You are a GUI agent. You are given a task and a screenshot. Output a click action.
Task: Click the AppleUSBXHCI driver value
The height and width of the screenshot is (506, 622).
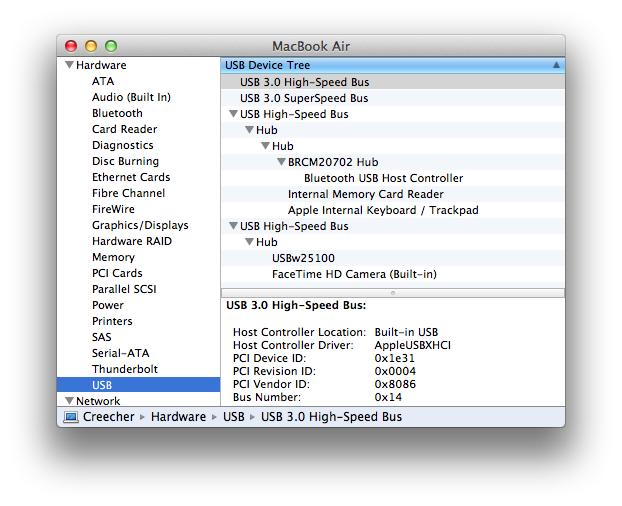[x=413, y=345]
